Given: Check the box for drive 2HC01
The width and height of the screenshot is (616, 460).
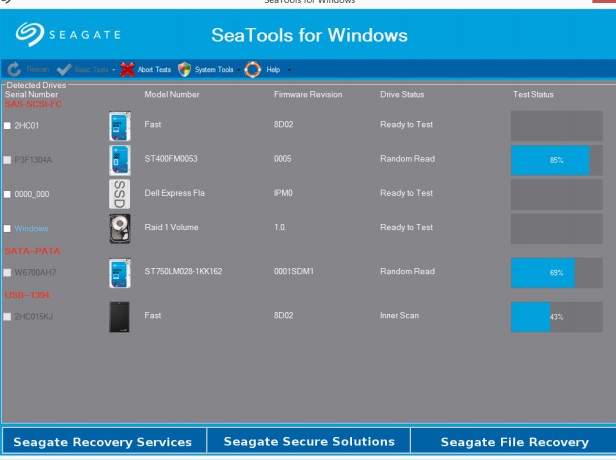Looking at the screenshot, I should point(8,126).
